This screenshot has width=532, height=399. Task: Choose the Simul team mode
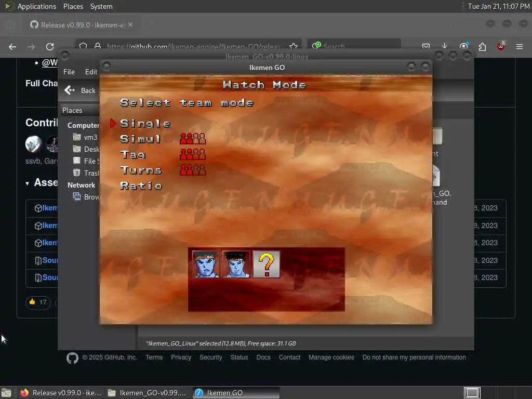140,139
